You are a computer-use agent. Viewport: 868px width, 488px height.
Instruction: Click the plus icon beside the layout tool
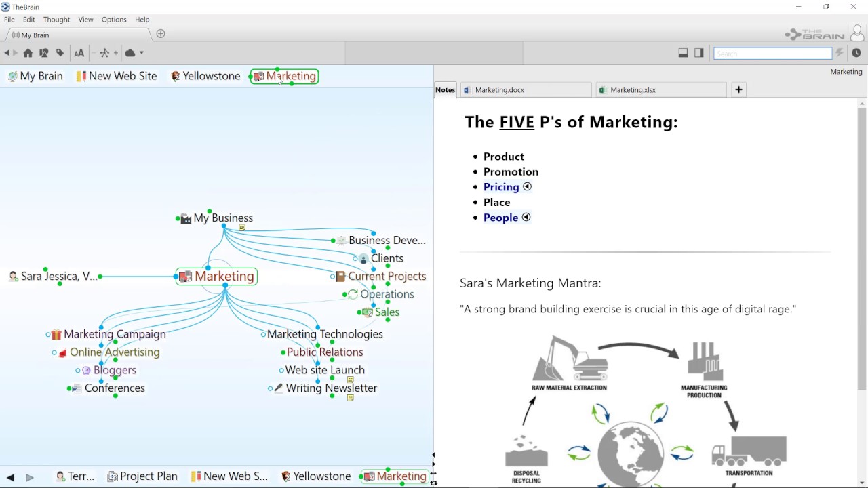115,53
